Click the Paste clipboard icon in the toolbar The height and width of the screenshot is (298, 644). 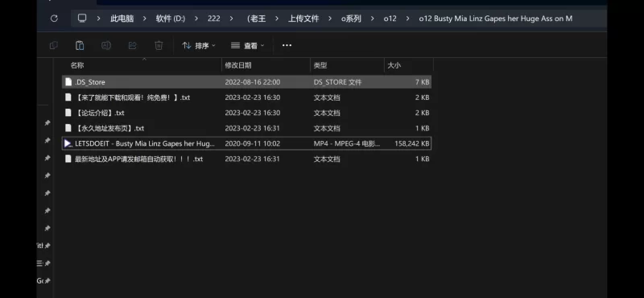click(x=80, y=45)
